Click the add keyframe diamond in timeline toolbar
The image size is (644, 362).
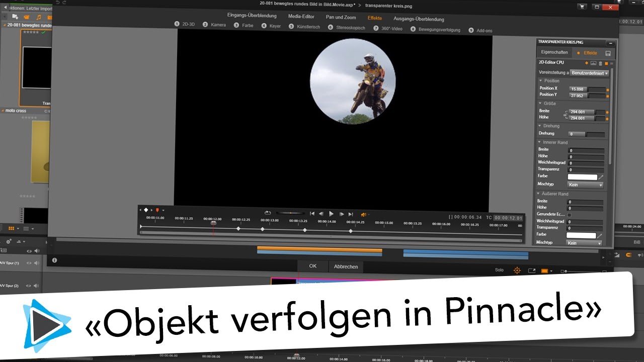146,210
